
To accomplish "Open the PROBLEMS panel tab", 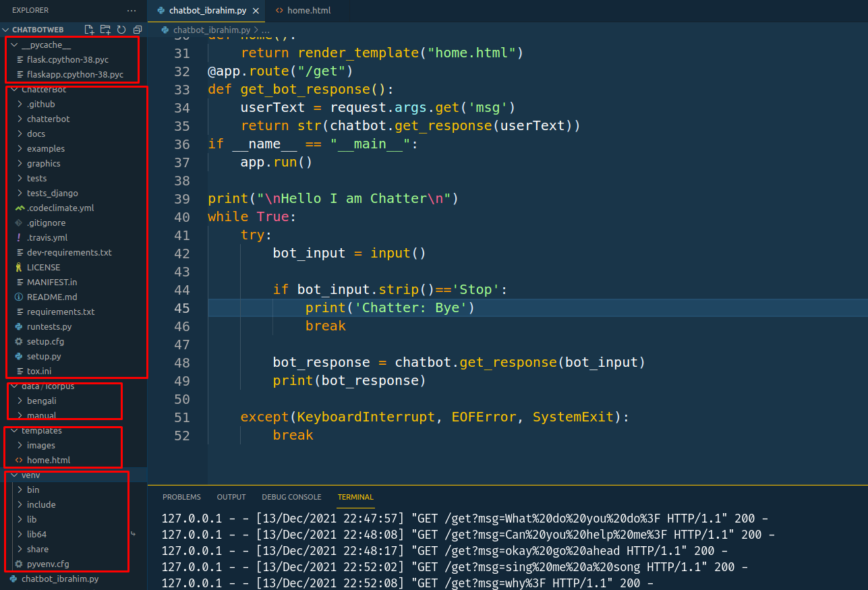I will coord(181,497).
